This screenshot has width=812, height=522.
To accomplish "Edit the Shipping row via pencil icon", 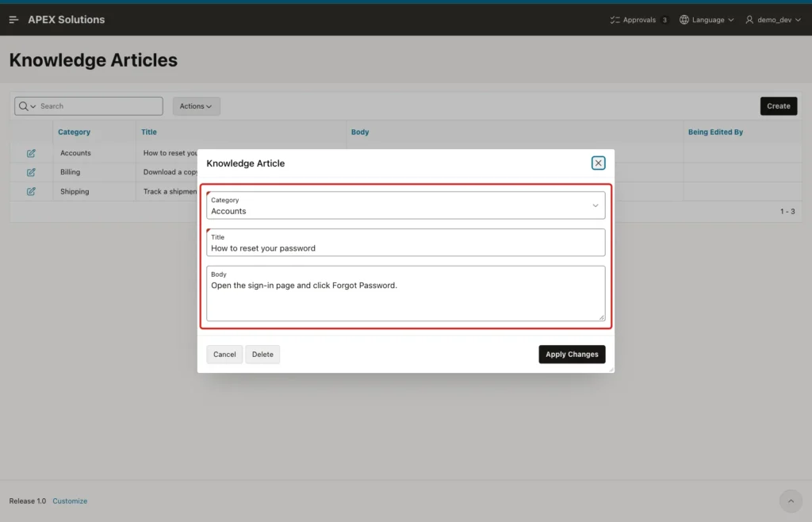I will pyautogui.click(x=31, y=192).
